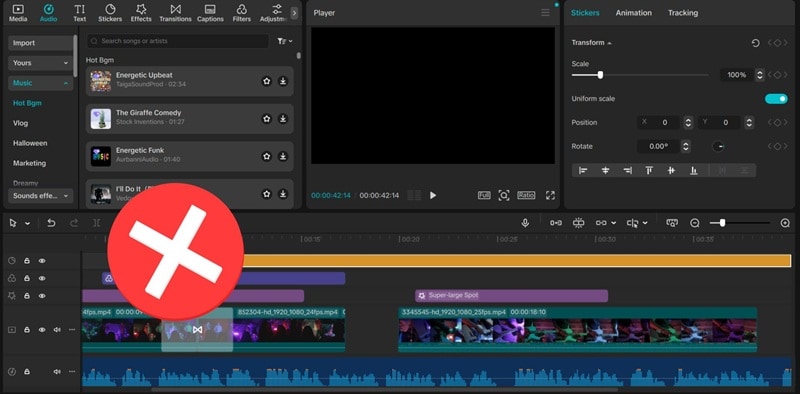
Task: Add keyframe for Rotate
Action: click(x=777, y=146)
